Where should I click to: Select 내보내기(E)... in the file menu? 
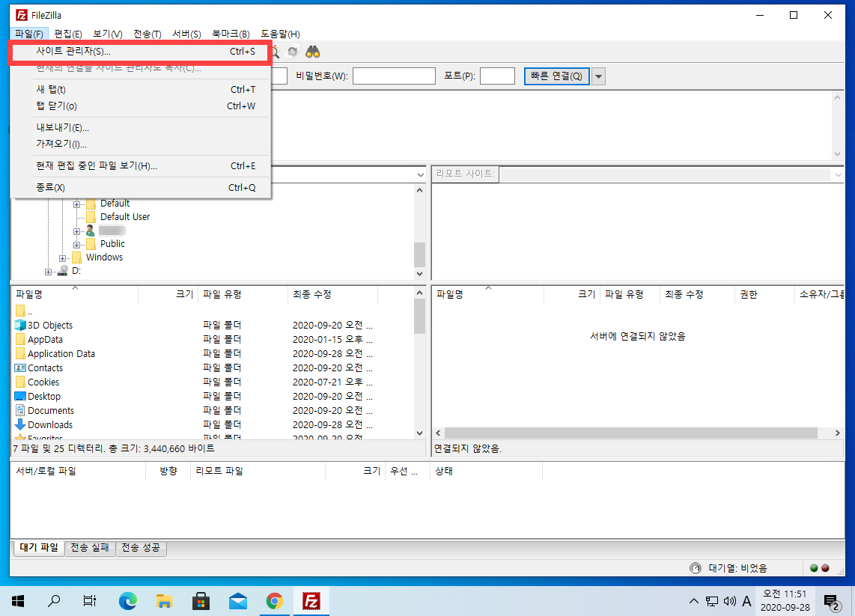pos(140,127)
